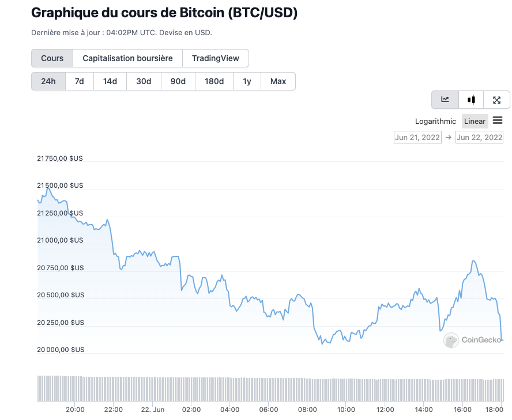
Task: Show the 30d price history
Action: point(144,81)
